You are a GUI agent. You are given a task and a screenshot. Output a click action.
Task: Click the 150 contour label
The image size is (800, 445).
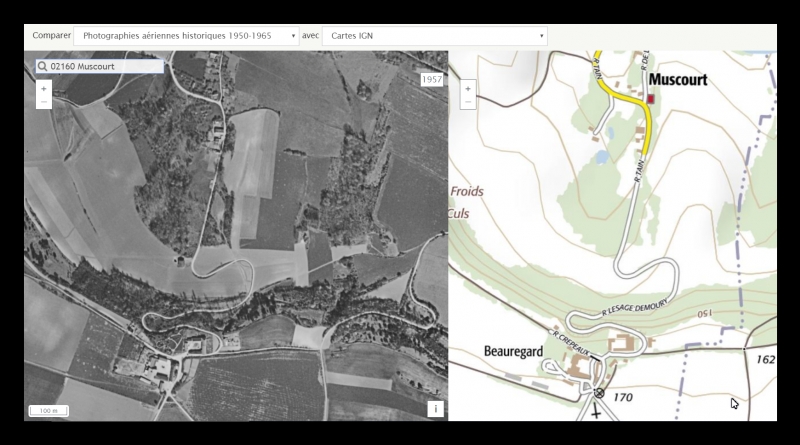coord(705,314)
